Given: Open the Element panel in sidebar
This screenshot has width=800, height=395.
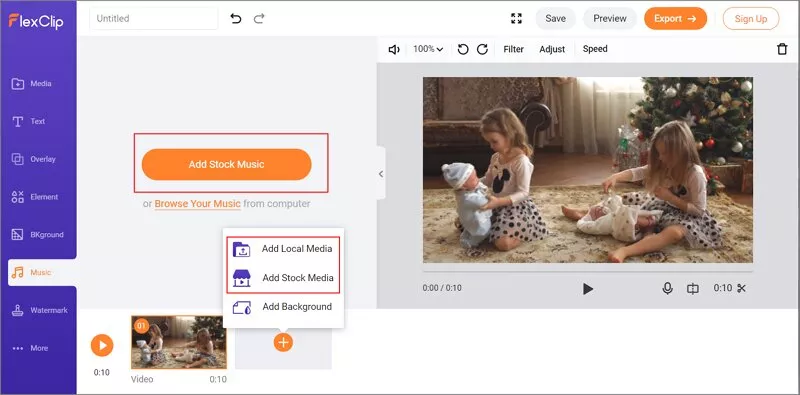Looking at the screenshot, I should click(x=35, y=197).
